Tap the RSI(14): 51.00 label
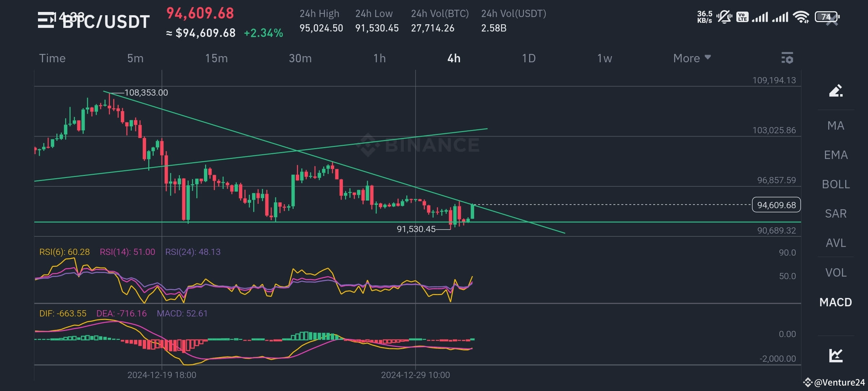Viewport: 868px width, 391px height. 127,252
